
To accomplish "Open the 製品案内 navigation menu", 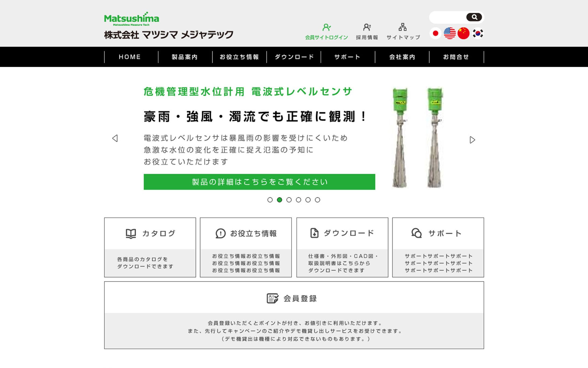I will [185, 57].
